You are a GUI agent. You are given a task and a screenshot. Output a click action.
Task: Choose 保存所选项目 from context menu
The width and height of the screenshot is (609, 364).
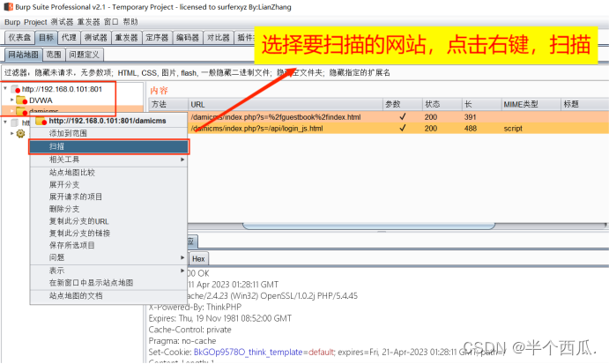[x=108, y=245]
